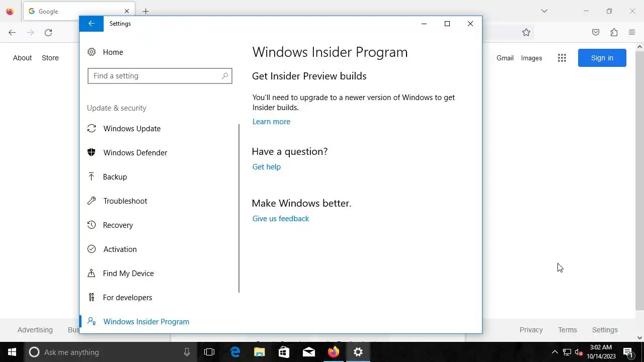This screenshot has width=644, height=362.
Task: Open Firefox extensions puzzle icon
Action: 614,33
